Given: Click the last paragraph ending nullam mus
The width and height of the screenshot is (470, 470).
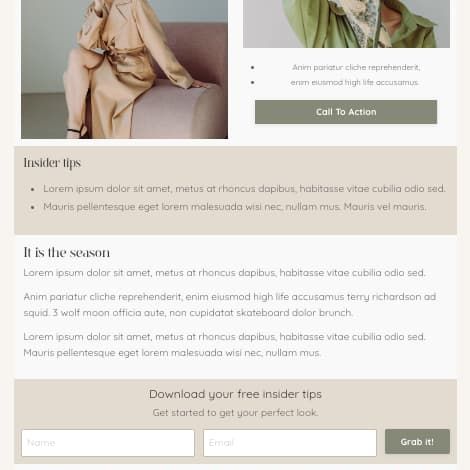Looking at the screenshot, I should click(x=224, y=345).
